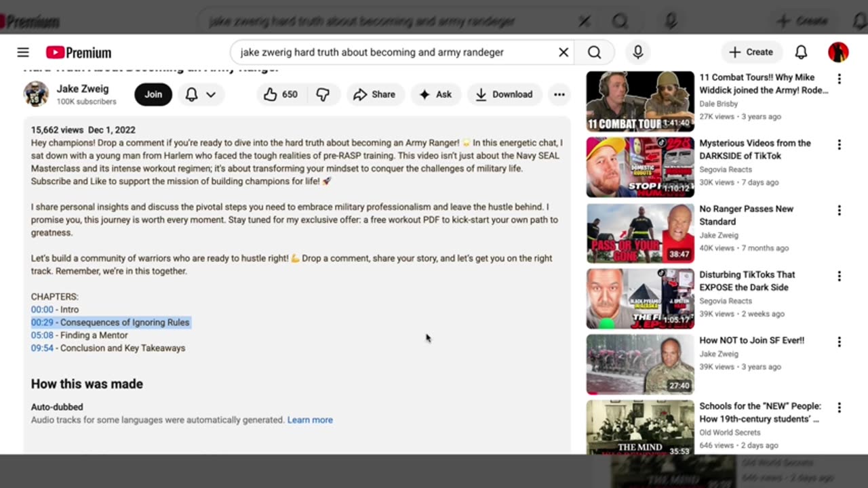Click the CHAPTERS: label in description

[x=54, y=297]
